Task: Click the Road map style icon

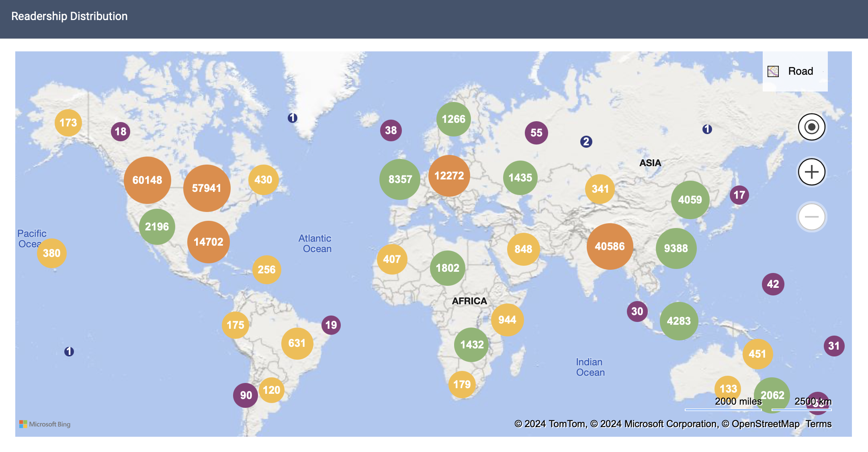Action: coord(773,71)
